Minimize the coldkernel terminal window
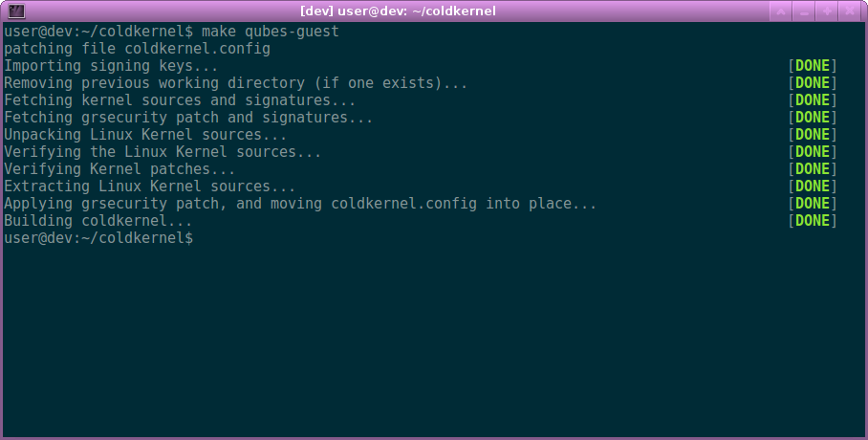Viewport: 868px width, 440px height. 804,11
